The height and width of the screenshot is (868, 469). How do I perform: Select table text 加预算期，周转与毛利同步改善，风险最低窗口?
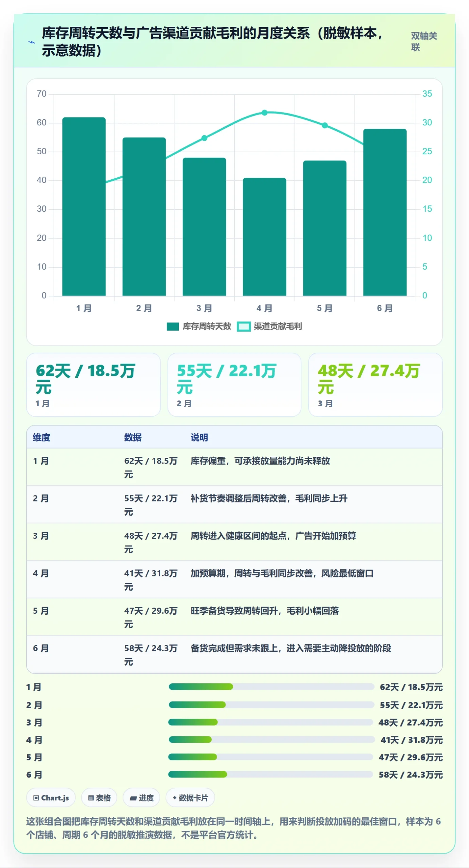[282, 573]
